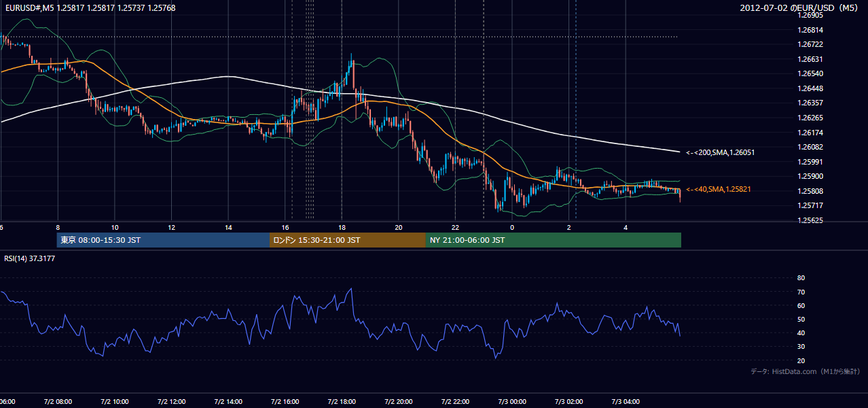Click hour label 22 under the price chart
Image resolution: width=868 pixels, height=408 pixels.
[x=455, y=228]
